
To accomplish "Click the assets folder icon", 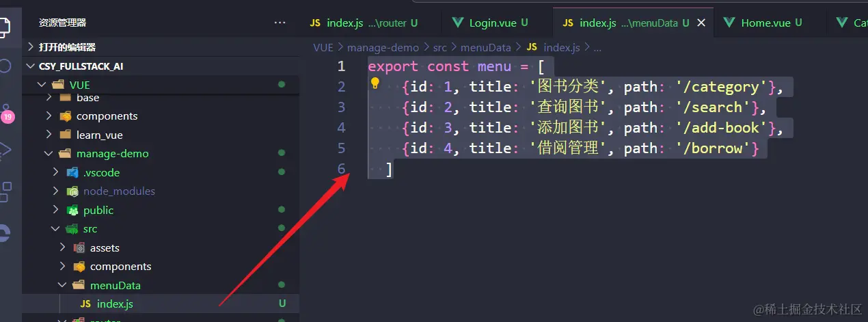I will [79, 247].
